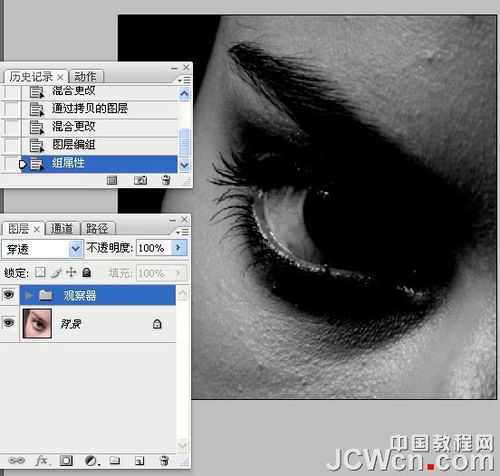
Task: Expand the 观察器 group triangle
Action: pyautogui.click(x=29, y=295)
